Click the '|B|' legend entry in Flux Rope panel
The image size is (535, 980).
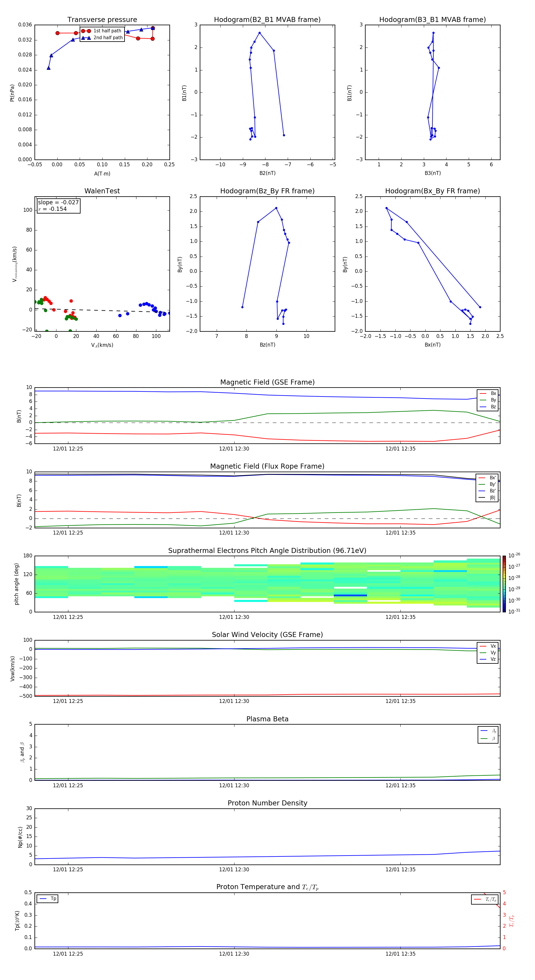click(x=487, y=498)
